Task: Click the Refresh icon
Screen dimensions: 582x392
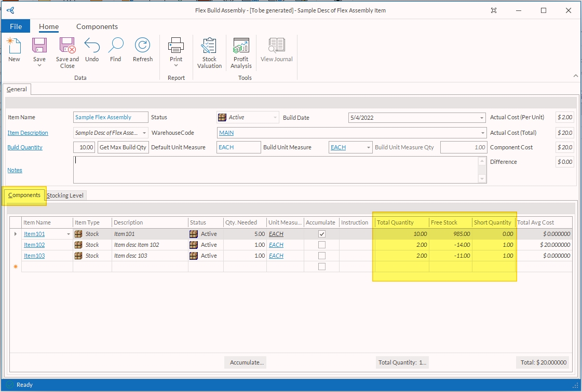Action: (142, 46)
